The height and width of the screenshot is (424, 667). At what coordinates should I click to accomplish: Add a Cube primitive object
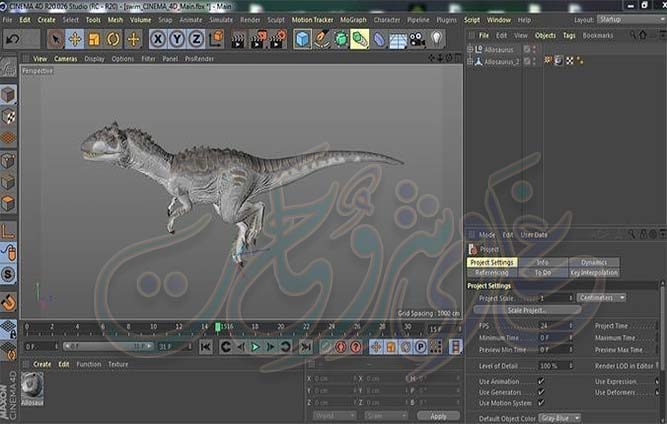tap(302, 39)
